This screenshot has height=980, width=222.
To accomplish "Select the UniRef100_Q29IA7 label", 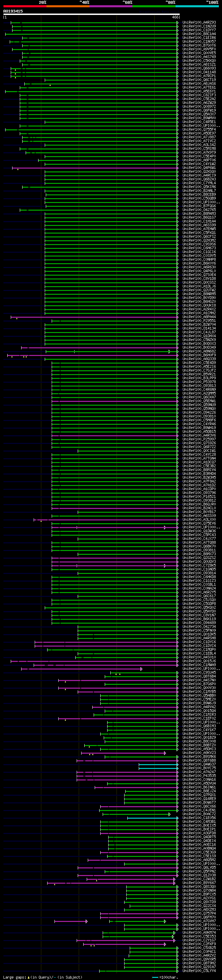I will coord(199,967).
